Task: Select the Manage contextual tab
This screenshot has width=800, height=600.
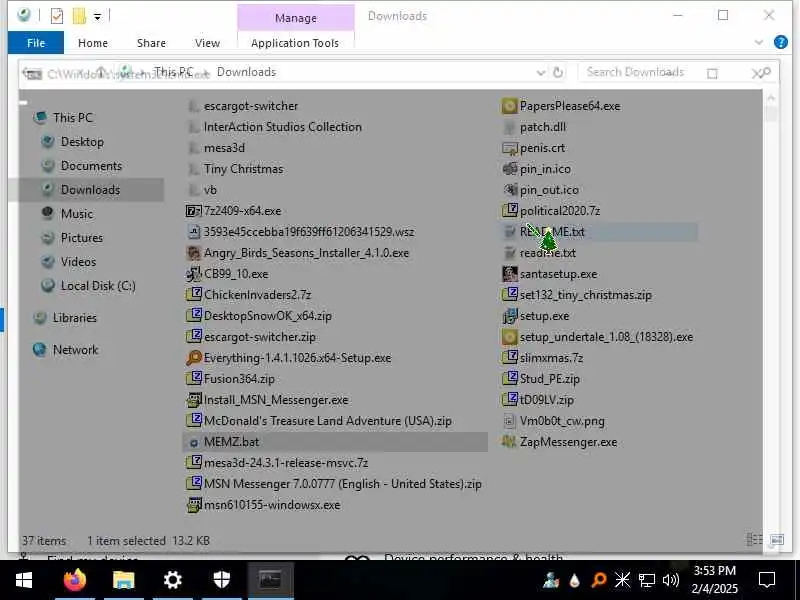Action: pyautogui.click(x=296, y=18)
